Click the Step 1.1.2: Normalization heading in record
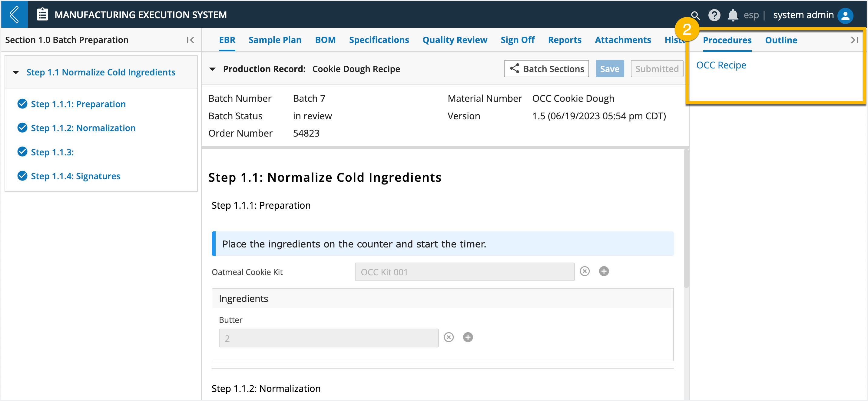 pos(266,389)
